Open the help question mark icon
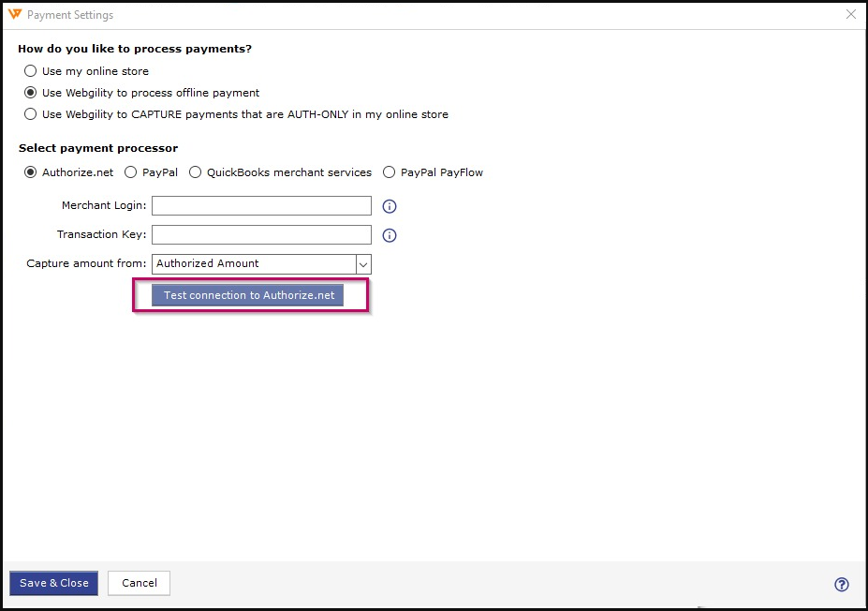 pyautogui.click(x=841, y=584)
